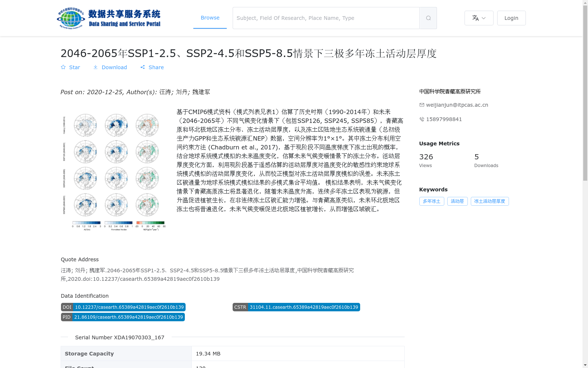Star this dataset
Viewport: 588px width, 368px height.
(70, 67)
